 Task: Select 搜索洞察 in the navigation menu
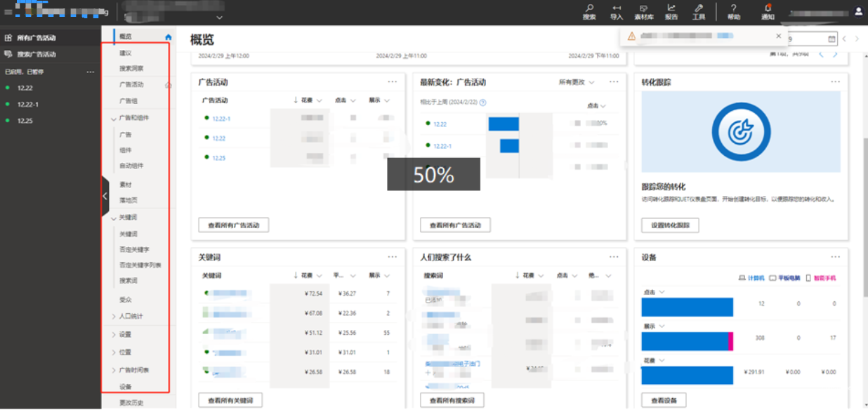(131, 69)
